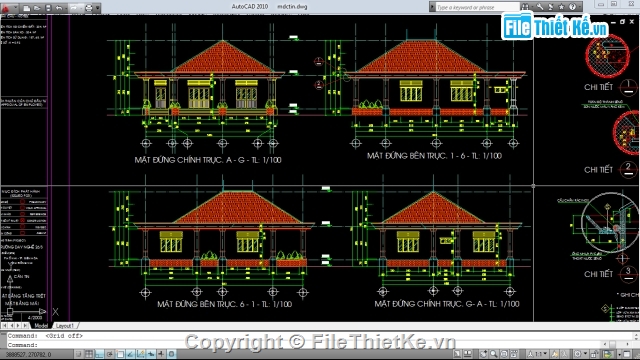Open the workspace switching dropdown arrow

[586, 354]
